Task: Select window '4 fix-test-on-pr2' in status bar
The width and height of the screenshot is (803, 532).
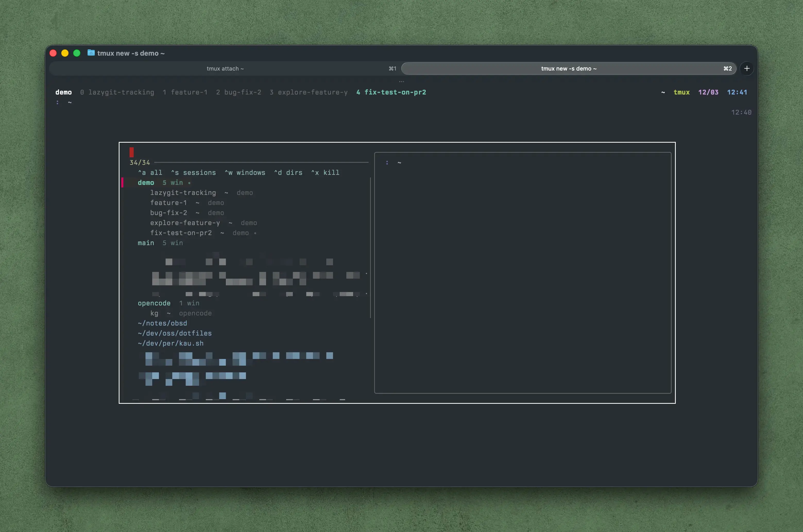Action: pos(391,92)
